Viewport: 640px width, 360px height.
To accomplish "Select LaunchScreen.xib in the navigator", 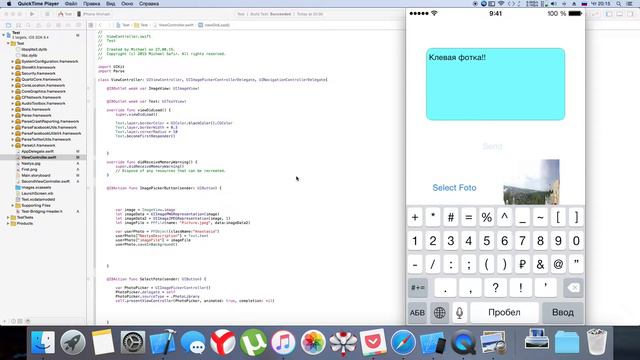I will [37, 193].
